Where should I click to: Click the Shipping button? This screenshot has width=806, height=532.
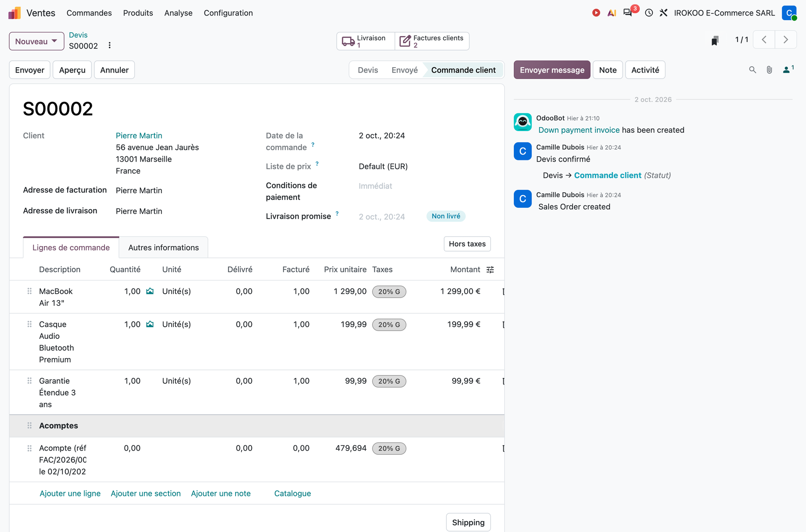coord(468,522)
